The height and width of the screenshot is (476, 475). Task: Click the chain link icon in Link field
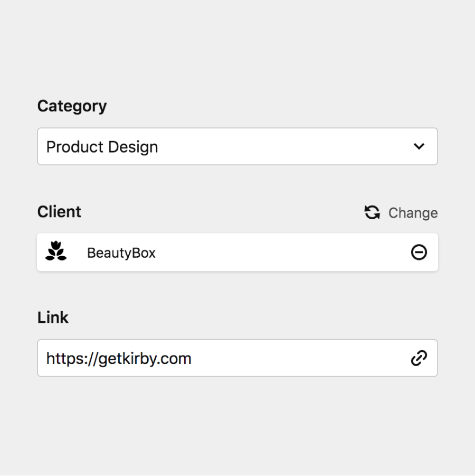coord(419,358)
